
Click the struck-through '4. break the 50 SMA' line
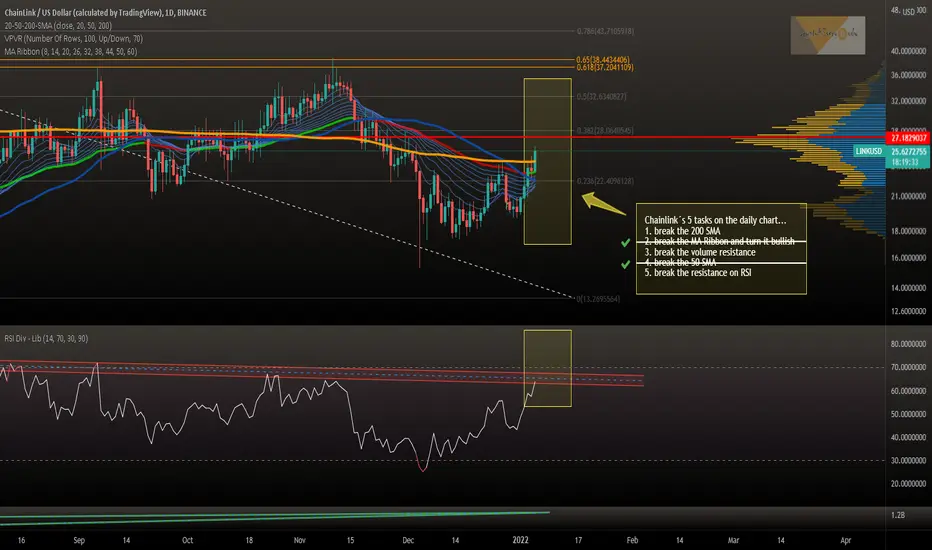(680, 262)
